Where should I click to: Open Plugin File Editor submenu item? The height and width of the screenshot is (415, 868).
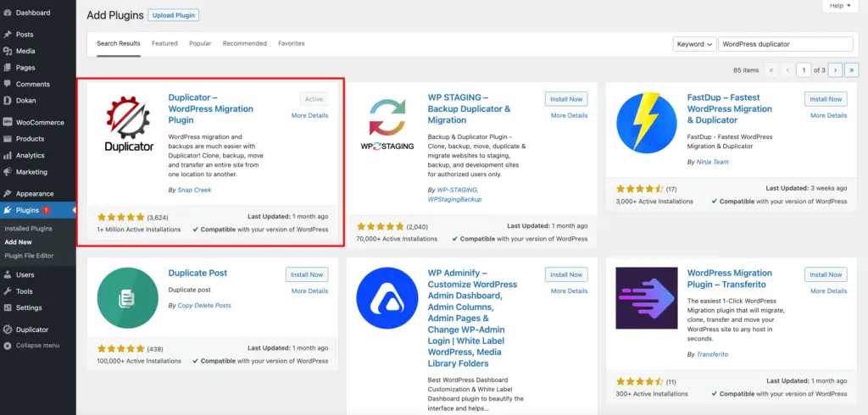30,256
